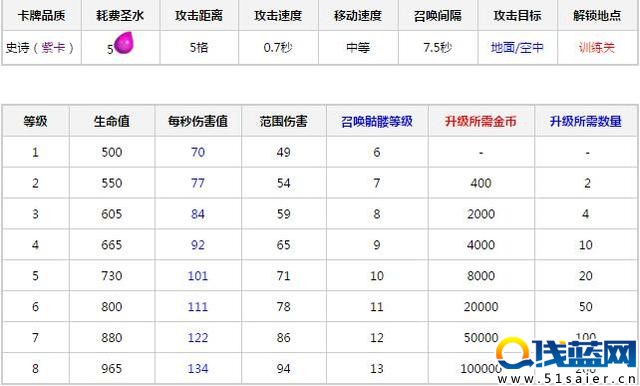Click area damage value 86

point(284,337)
